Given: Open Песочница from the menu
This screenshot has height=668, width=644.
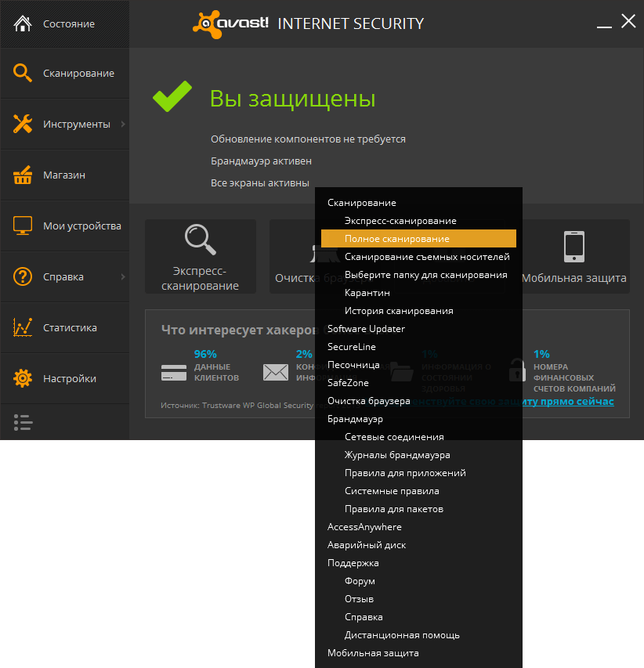Looking at the screenshot, I should 418,365.
